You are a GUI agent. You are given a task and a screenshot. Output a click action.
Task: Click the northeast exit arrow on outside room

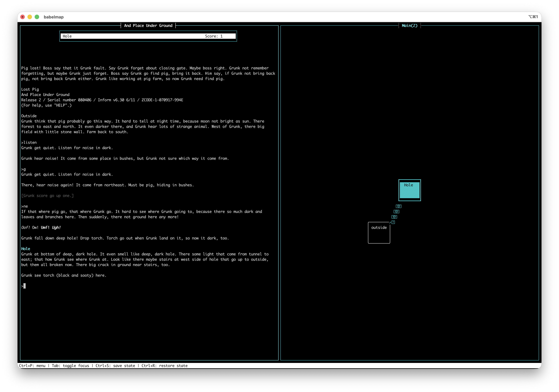390,222
